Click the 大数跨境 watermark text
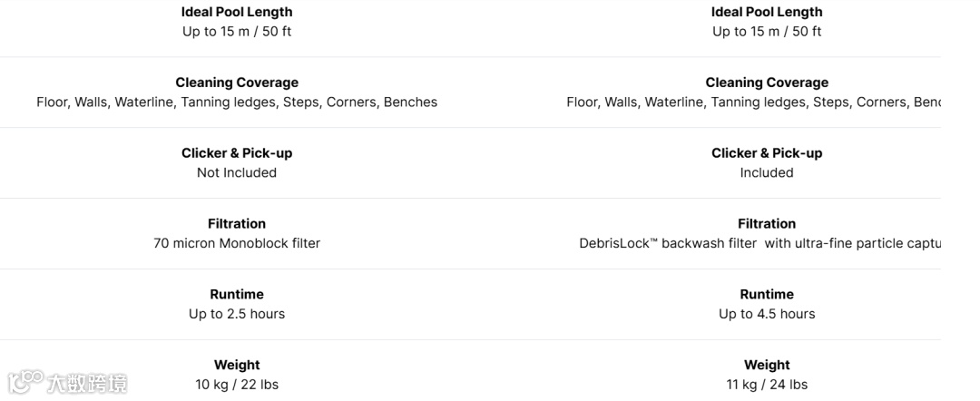 pos(87,384)
